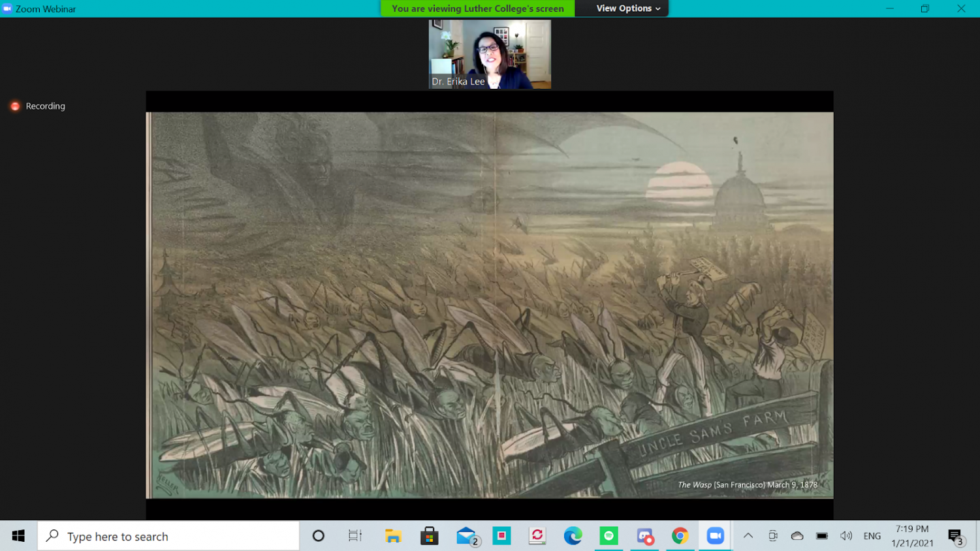The height and width of the screenshot is (551, 980).
Task: Click the Zoom logo in title bar
Action: coord(7,8)
